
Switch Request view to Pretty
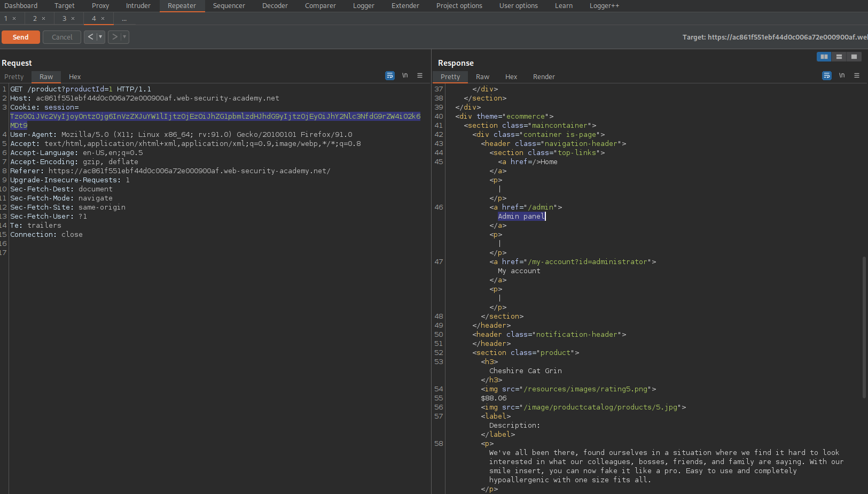tap(14, 77)
